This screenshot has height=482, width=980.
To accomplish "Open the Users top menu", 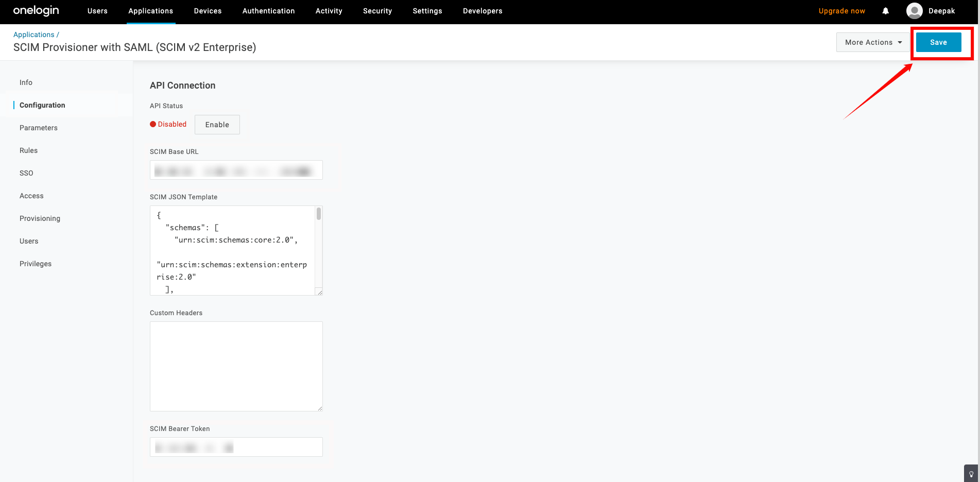I will click(97, 11).
